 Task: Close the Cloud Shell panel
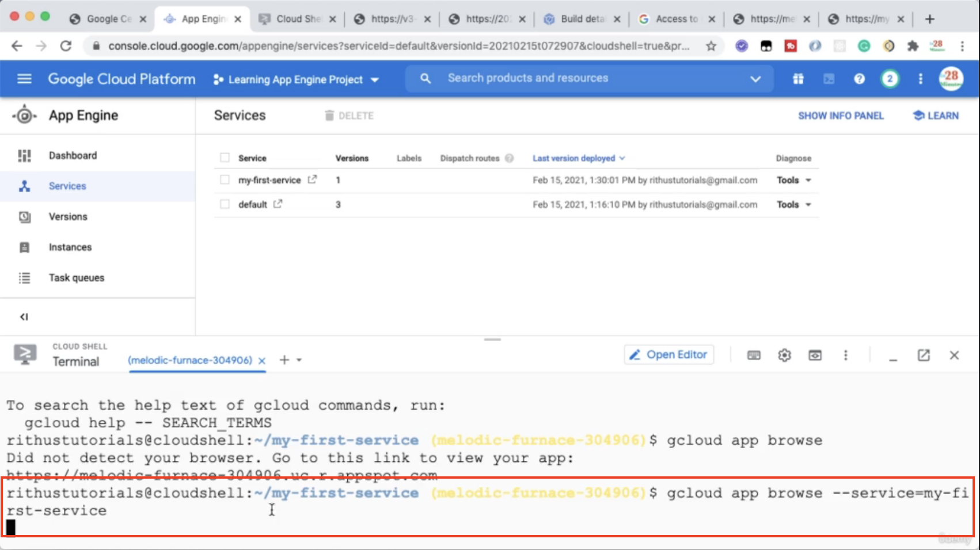tap(954, 355)
